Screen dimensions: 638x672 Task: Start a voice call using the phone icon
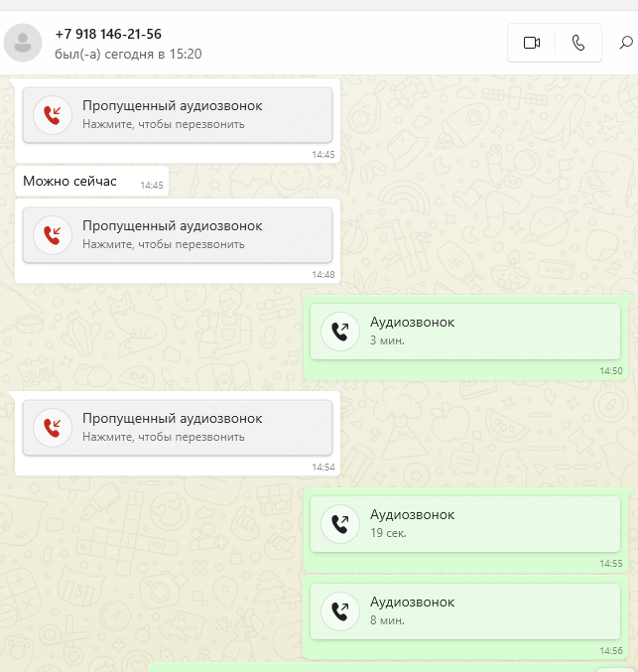click(x=578, y=43)
